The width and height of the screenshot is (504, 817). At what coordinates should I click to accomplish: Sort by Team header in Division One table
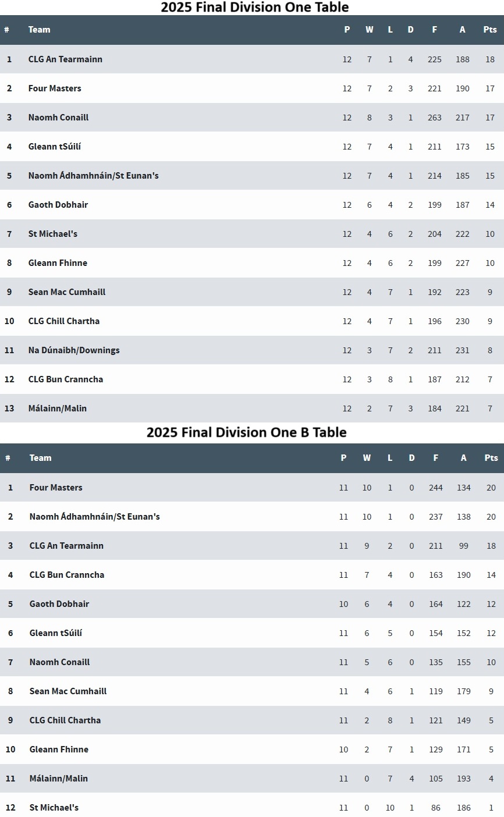click(40, 30)
